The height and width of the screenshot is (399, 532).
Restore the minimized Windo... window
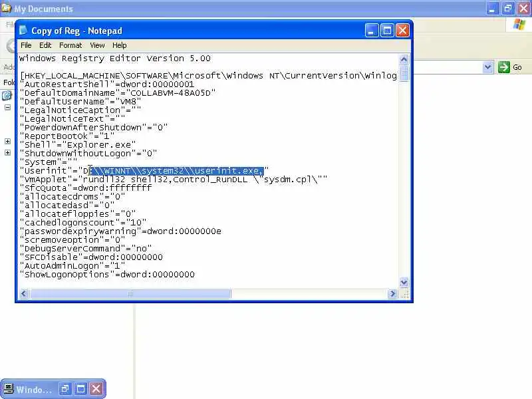[x=65, y=389]
